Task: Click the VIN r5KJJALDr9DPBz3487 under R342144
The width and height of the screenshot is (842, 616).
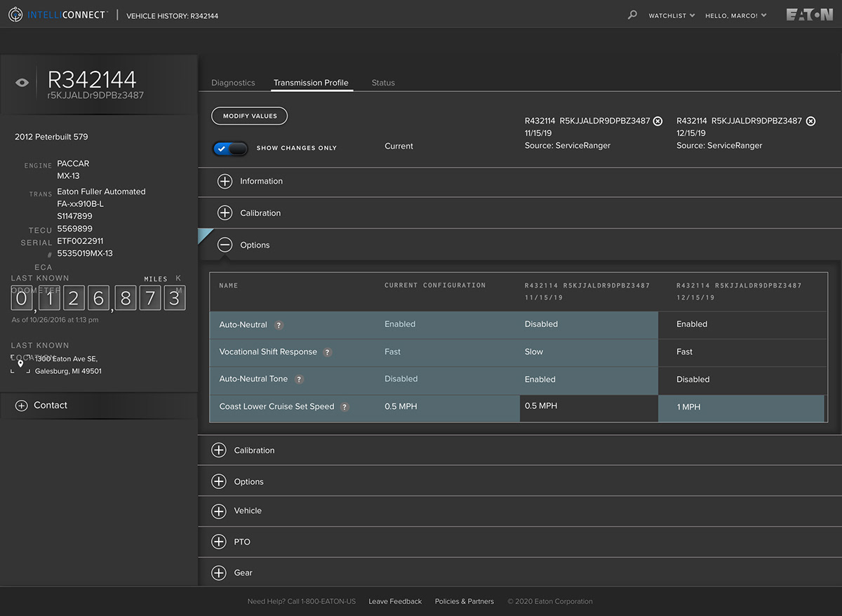Action: [95, 95]
